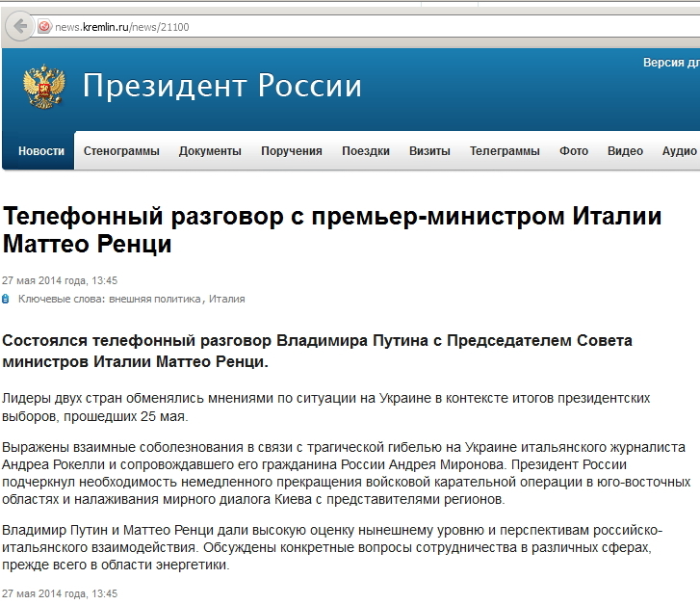Screen dimensions: 700x605
Task: Click the article headline about Маттео Ренци
Action: click(332, 229)
